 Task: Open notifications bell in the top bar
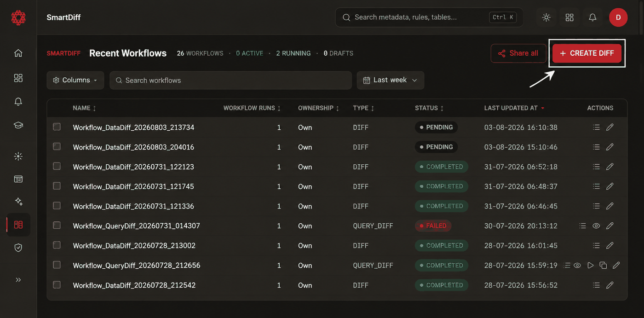pyautogui.click(x=592, y=17)
